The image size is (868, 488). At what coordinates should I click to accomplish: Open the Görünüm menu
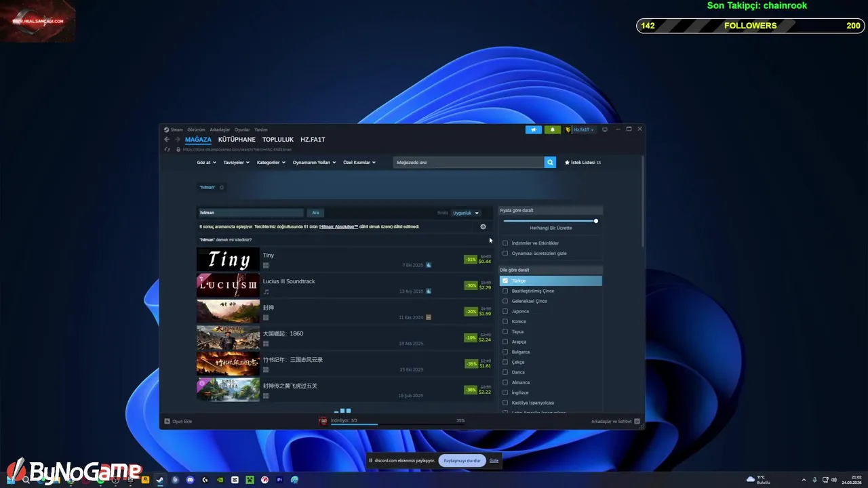[196, 129]
